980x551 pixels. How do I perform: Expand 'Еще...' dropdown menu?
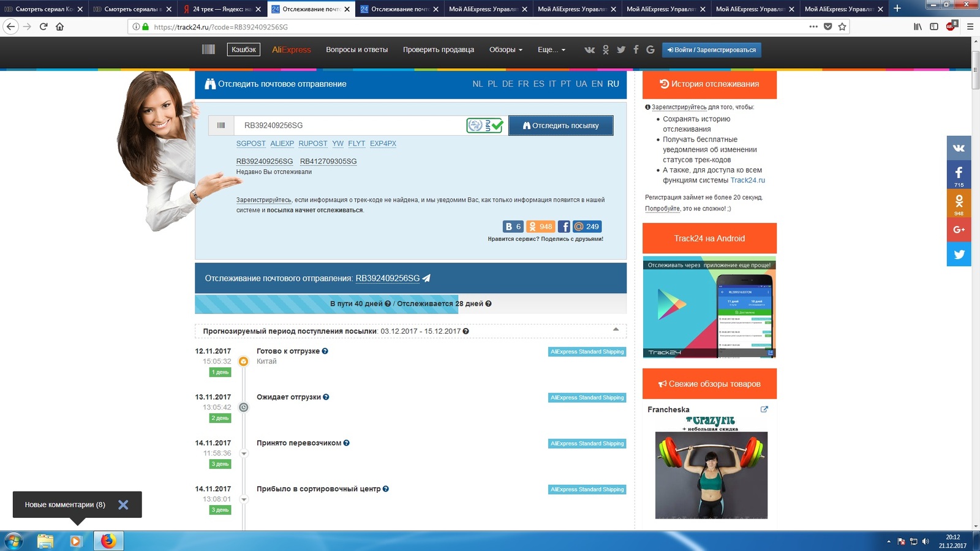pyautogui.click(x=552, y=50)
